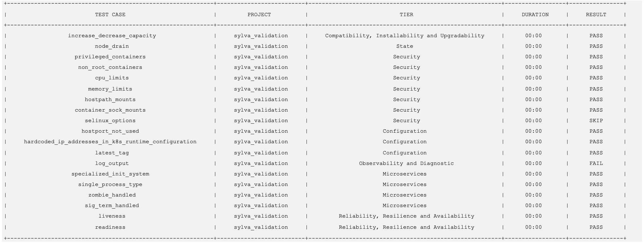Click the FAIL result text

[x=596, y=163]
